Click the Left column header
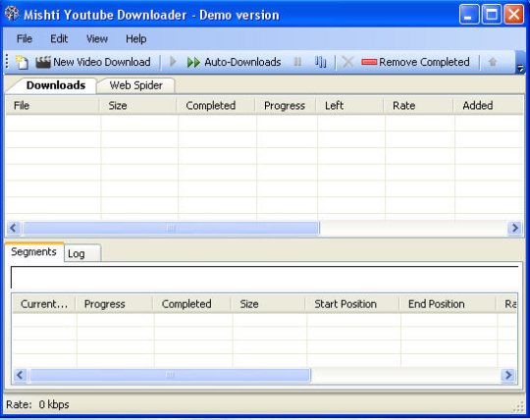 (x=350, y=106)
